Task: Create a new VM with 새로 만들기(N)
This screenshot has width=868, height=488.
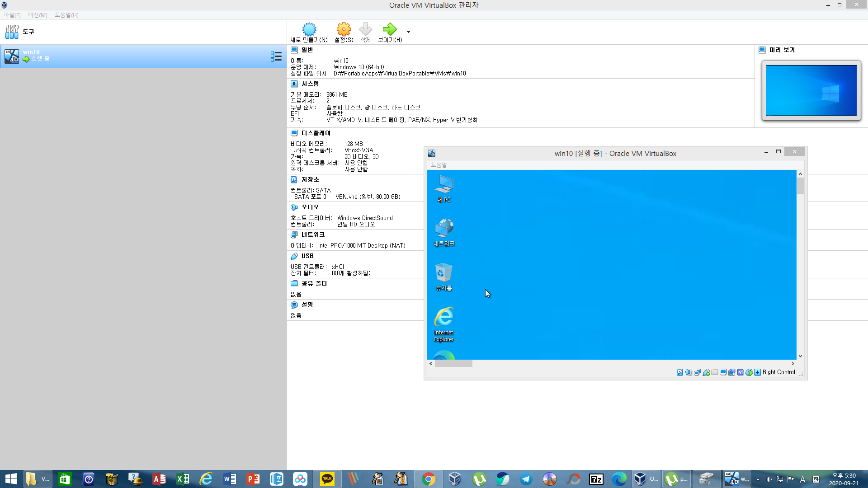Action: pyautogui.click(x=309, y=33)
